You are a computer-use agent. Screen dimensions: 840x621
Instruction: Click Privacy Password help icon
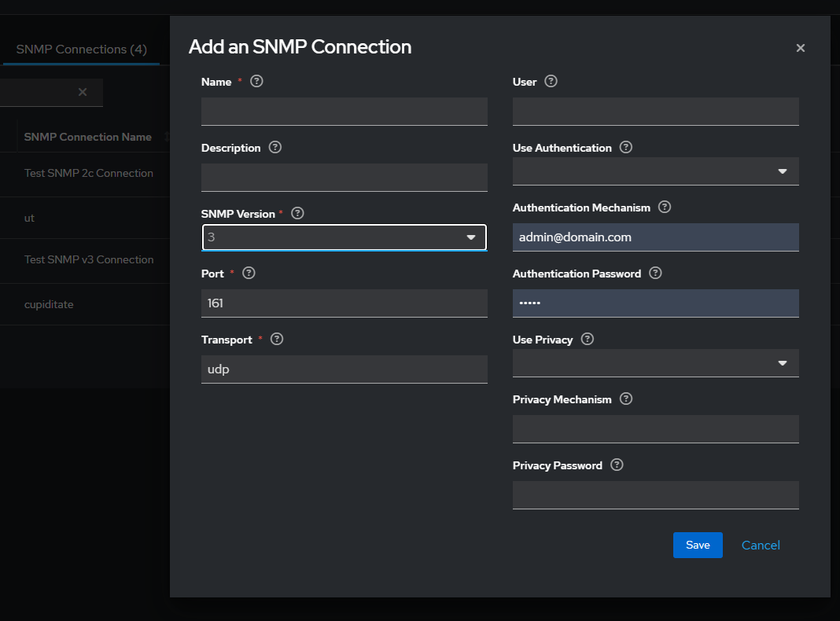coord(617,465)
